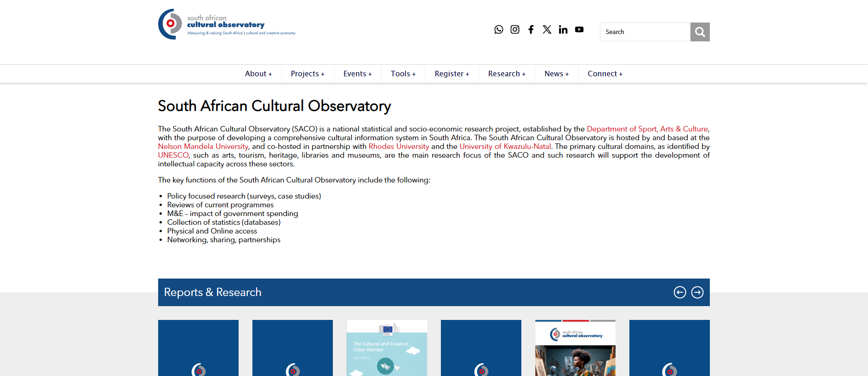Open the Cultural and Creative Cities Monitor report
Image resolution: width=868 pixels, height=376 pixels.
387,348
